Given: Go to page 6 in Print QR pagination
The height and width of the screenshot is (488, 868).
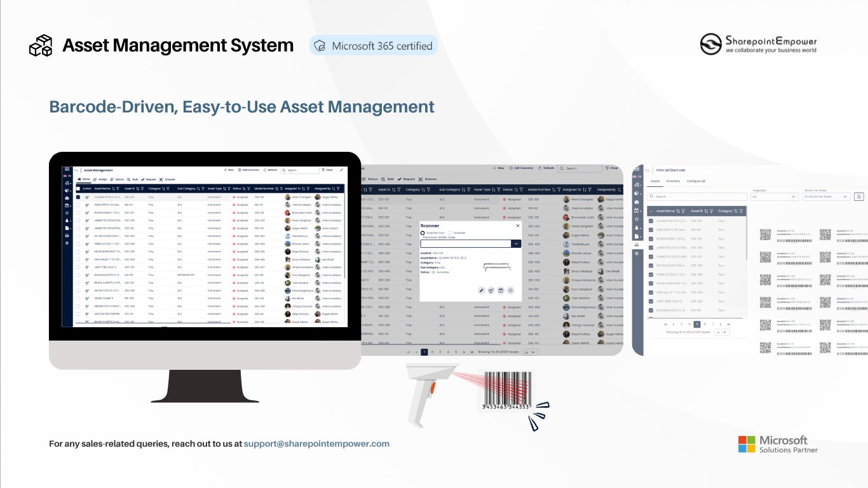Looking at the screenshot, I should pos(705,324).
